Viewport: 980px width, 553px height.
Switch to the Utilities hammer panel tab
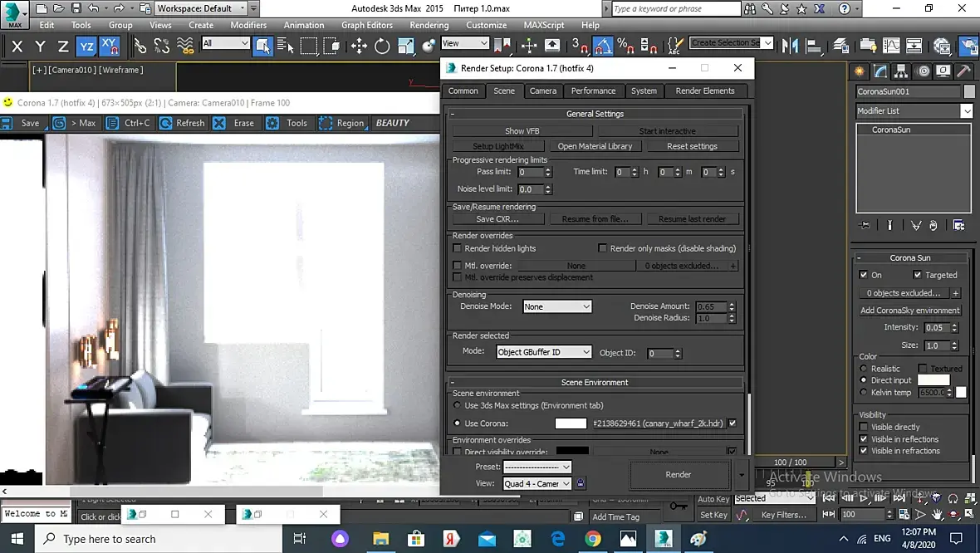coord(963,71)
